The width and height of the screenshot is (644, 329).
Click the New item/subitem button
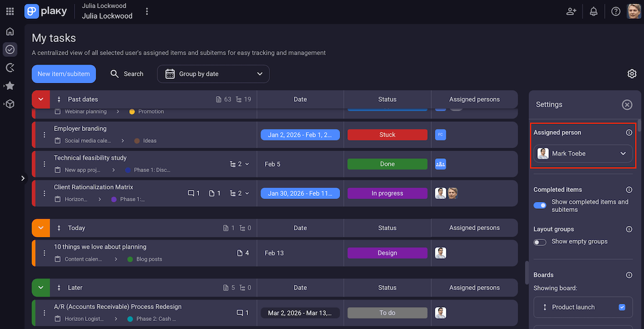coord(64,74)
